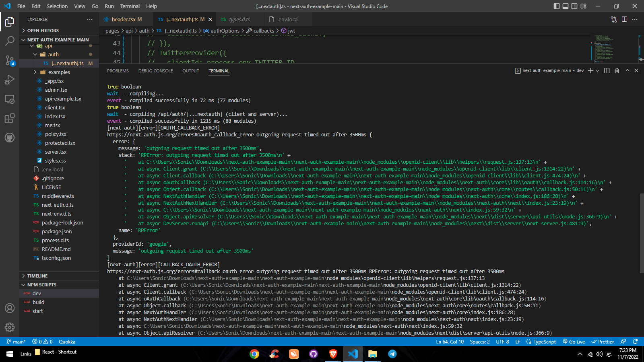The image size is (644, 362).
Task: Maximize the panel with the chevron icon
Action: (x=627, y=70)
